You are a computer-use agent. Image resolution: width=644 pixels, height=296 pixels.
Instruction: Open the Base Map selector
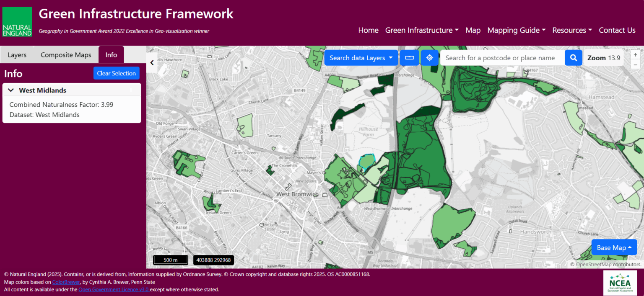click(x=614, y=247)
